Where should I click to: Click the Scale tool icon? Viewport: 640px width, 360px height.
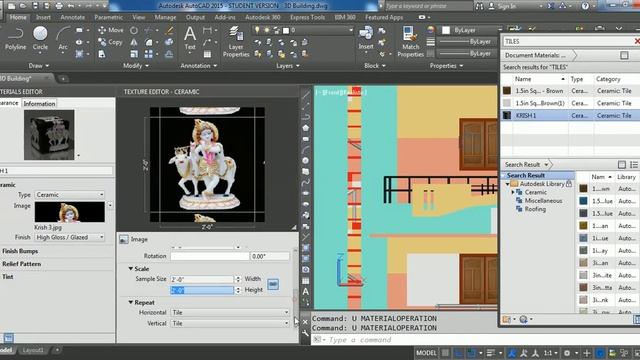[x=134, y=54]
